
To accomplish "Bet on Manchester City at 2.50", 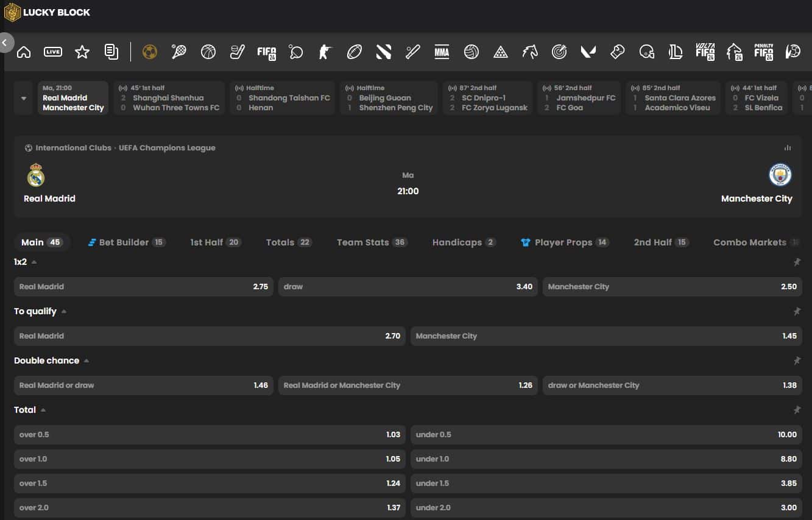I will [x=673, y=287].
